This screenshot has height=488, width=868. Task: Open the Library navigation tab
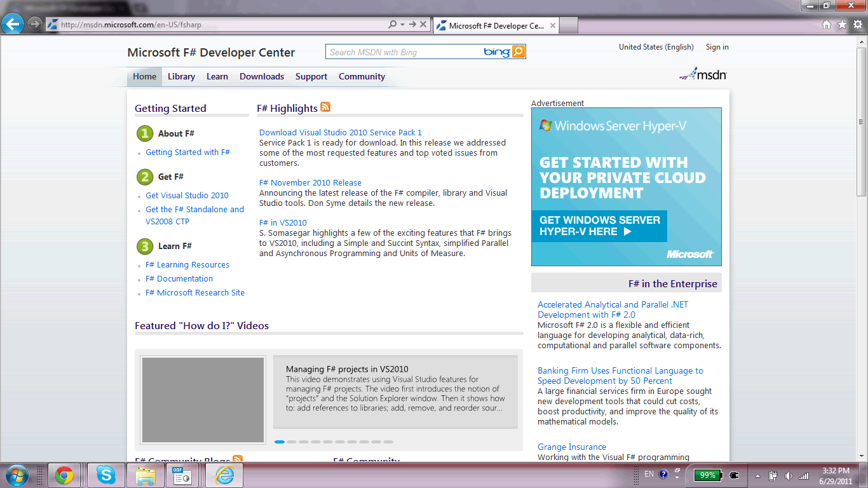pyautogui.click(x=181, y=76)
